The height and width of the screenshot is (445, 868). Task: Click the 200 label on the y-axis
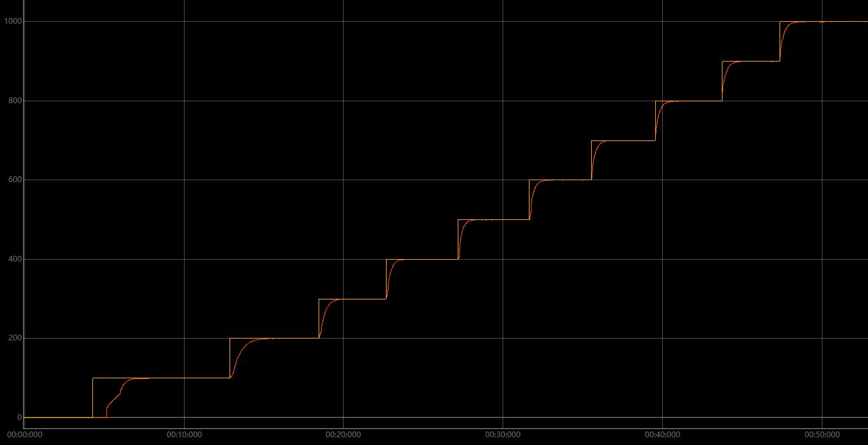click(x=14, y=338)
